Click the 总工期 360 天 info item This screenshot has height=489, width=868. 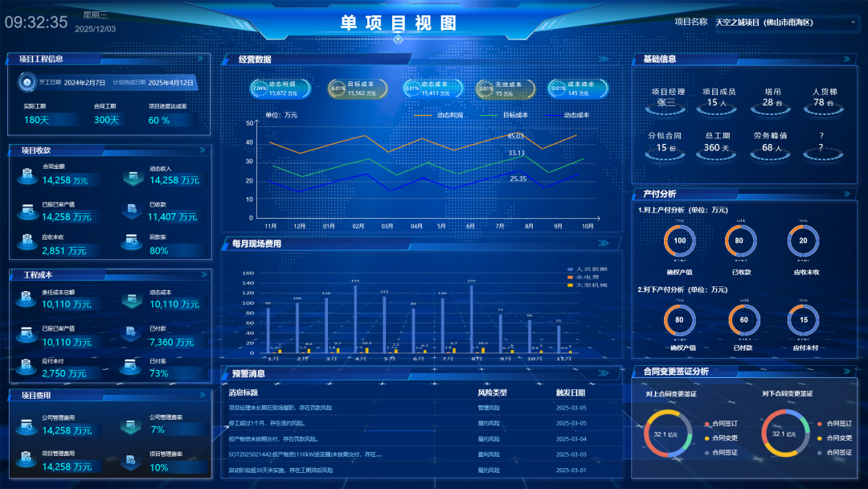tap(717, 146)
